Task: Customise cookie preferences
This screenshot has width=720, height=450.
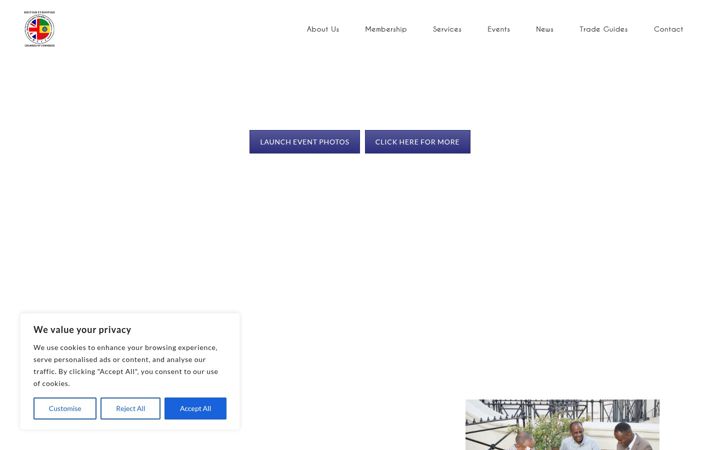Action: [65, 408]
